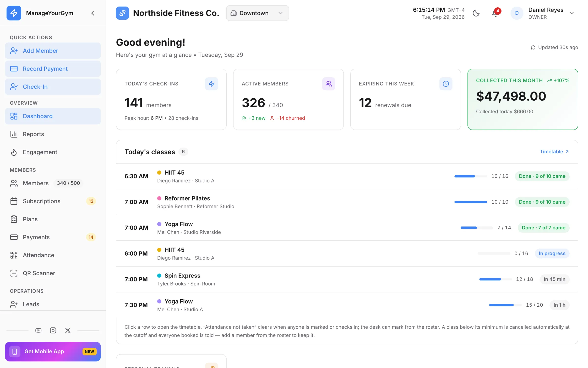Screen dimensions: 588x368
Task: Click the Add Member quick action
Action: point(53,51)
